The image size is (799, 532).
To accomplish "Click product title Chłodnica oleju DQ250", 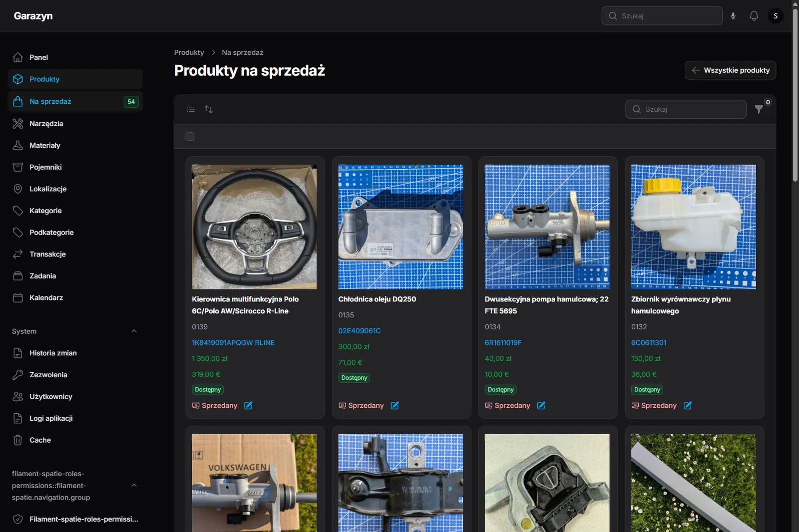I will click(377, 299).
